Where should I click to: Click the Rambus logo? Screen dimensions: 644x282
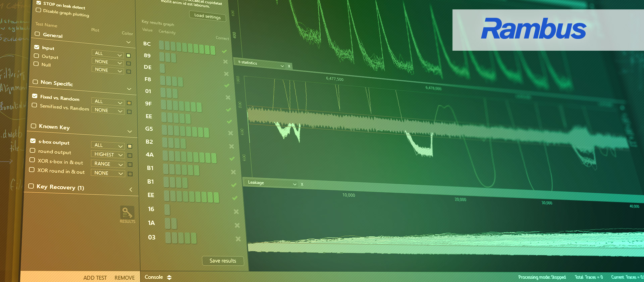534,29
